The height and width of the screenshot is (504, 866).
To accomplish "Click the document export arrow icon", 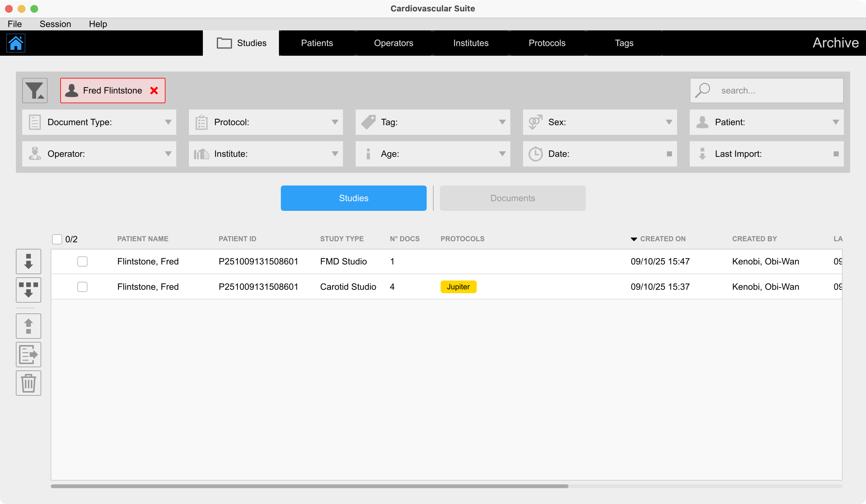I will click(x=29, y=354).
